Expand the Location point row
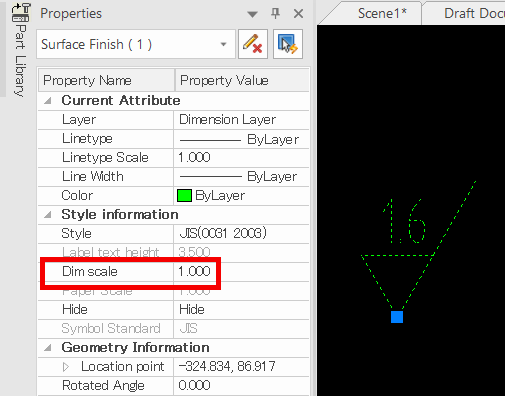505x396 pixels. pos(66,367)
